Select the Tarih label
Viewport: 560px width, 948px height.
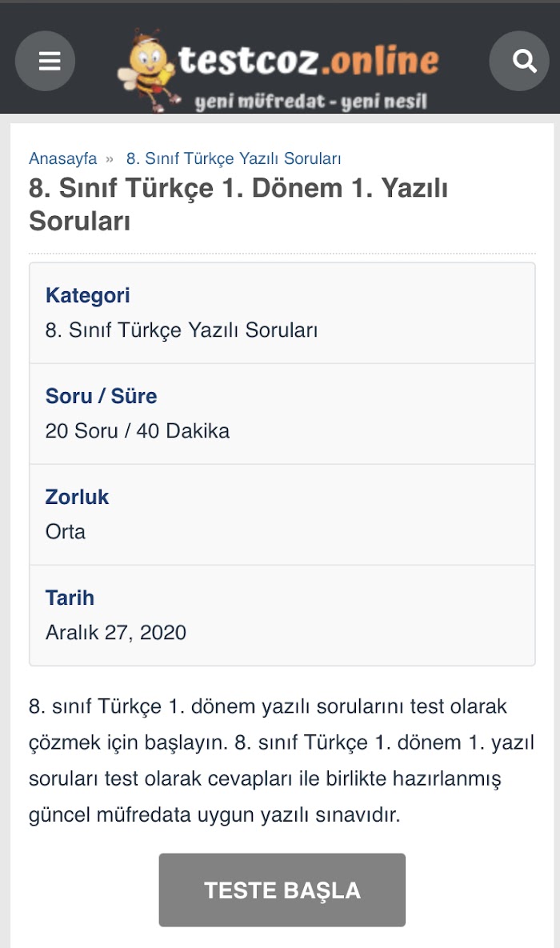tap(70, 598)
